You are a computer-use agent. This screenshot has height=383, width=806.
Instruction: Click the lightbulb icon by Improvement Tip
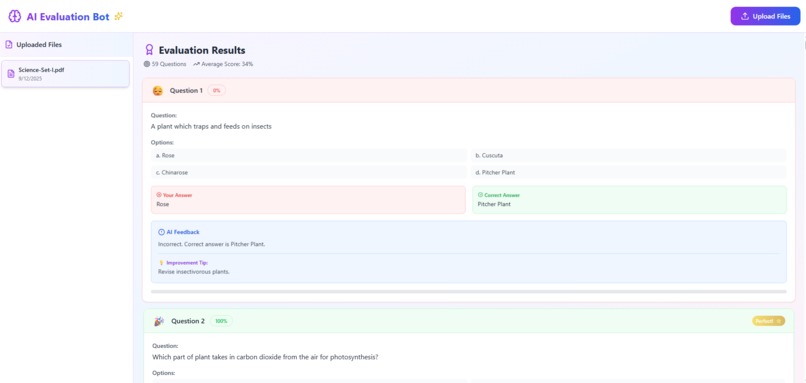click(x=161, y=263)
